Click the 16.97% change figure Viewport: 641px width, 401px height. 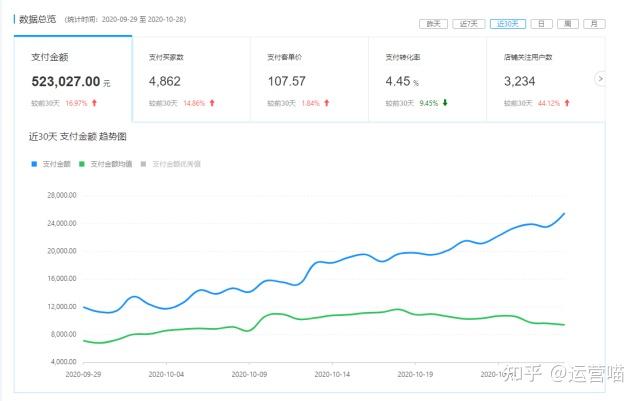(76, 103)
